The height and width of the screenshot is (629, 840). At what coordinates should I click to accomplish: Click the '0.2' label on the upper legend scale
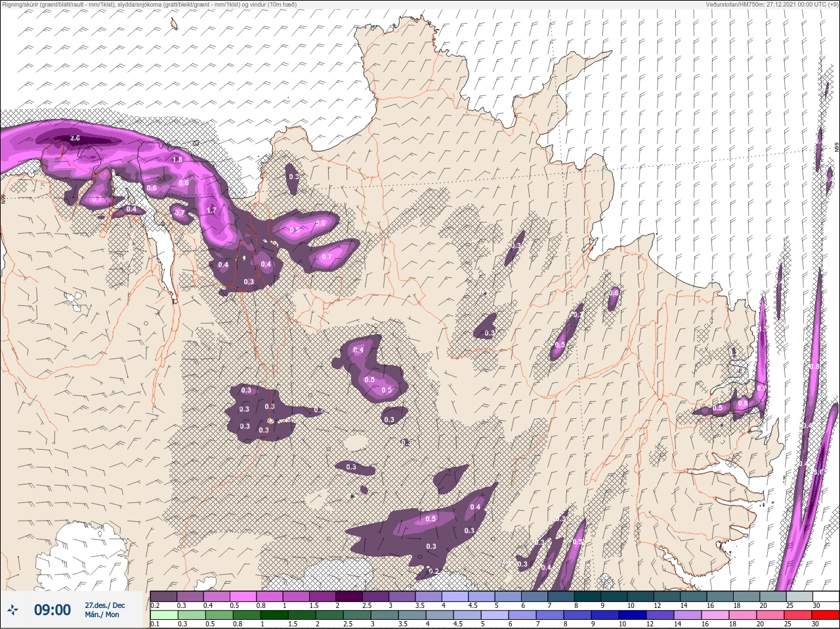click(155, 605)
